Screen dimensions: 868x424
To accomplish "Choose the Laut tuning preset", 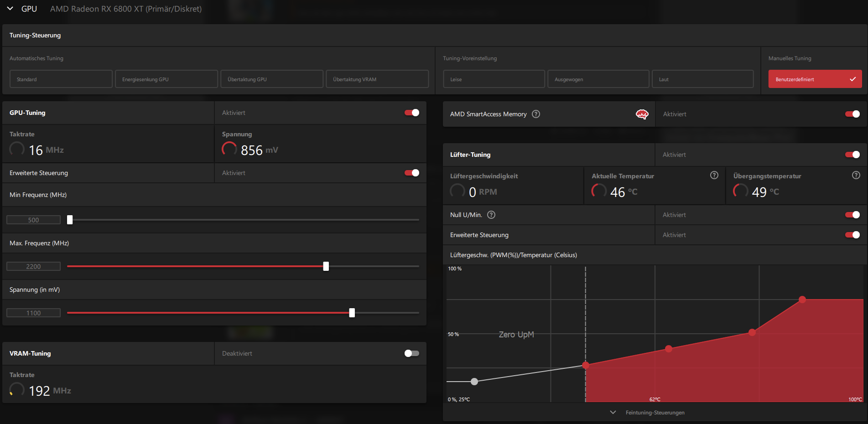I will click(x=703, y=79).
